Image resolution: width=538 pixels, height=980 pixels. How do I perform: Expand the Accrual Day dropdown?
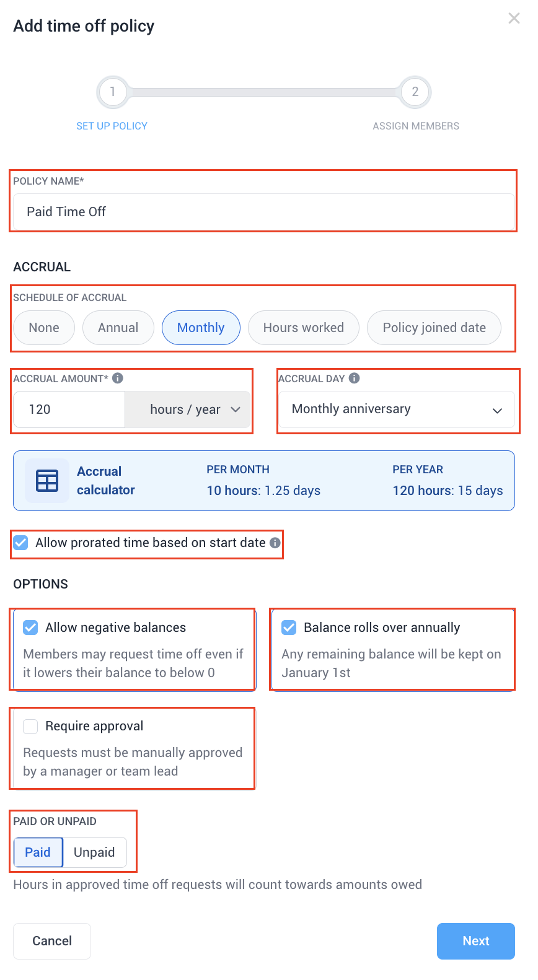coord(397,409)
